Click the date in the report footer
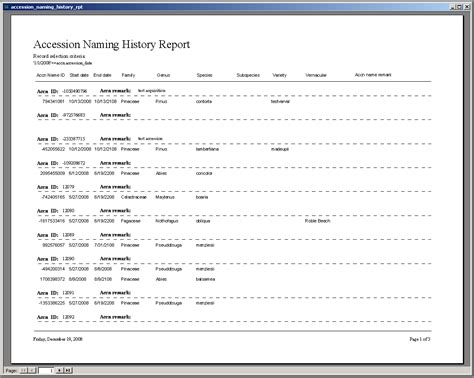 [x=58, y=339]
